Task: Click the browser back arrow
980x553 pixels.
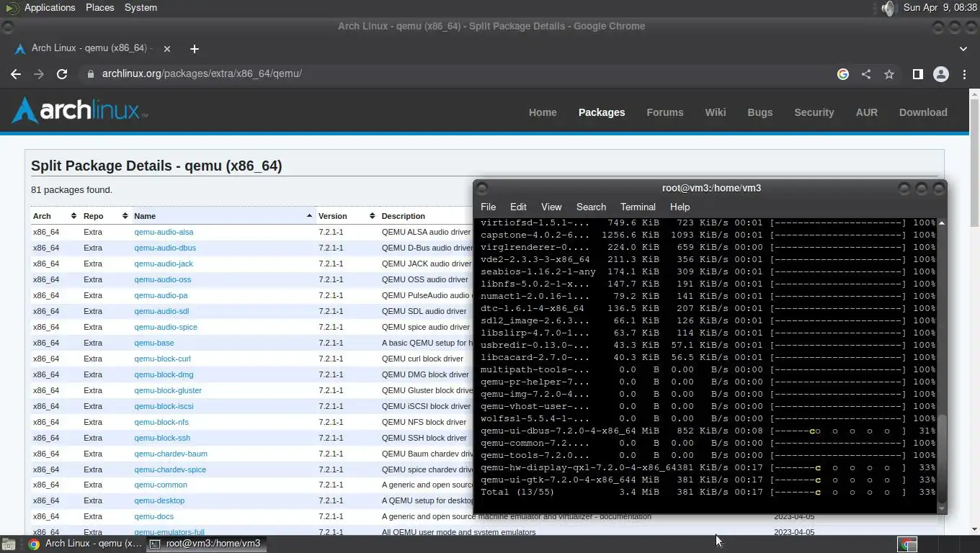Action: [x=16, y=74]
